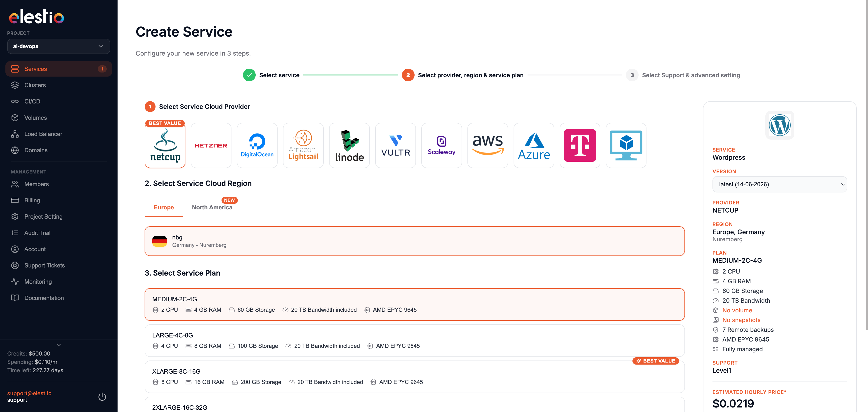Choose Hetzner as cloud provider

[x=211, y=145]
